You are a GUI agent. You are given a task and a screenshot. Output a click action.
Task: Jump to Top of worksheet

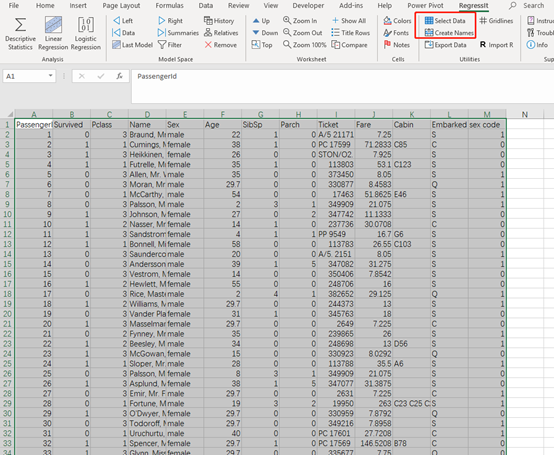[262, 45]
